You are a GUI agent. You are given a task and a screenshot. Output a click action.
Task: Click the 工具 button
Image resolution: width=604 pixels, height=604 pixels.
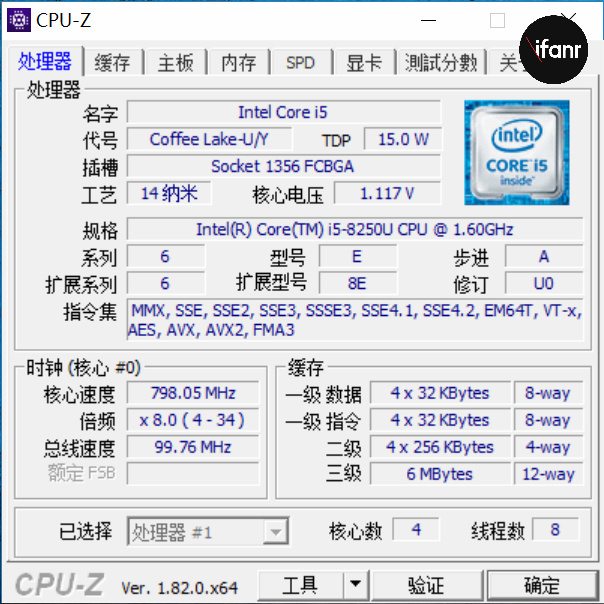click(x=300, y=585)
